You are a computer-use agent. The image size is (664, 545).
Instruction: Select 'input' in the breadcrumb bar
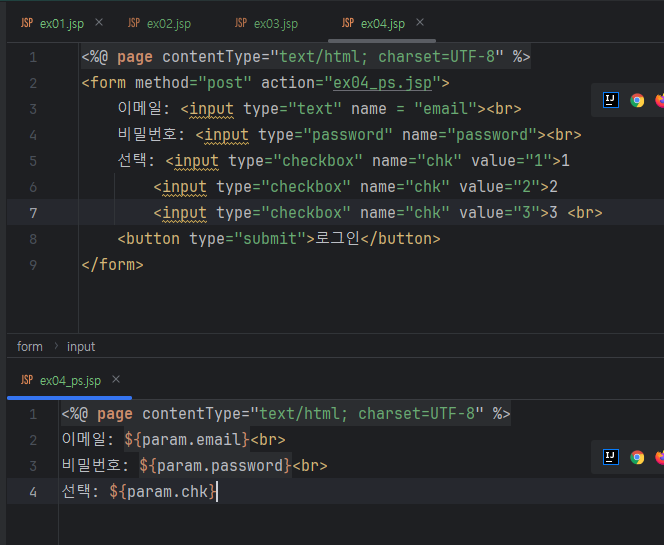click(x=81, y=347)
